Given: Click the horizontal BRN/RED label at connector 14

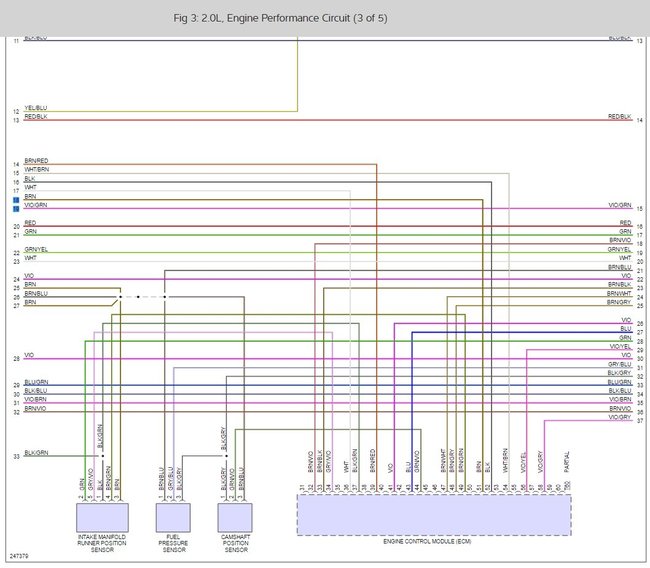Looking at the screenshot, I should [x=36, y=160].
